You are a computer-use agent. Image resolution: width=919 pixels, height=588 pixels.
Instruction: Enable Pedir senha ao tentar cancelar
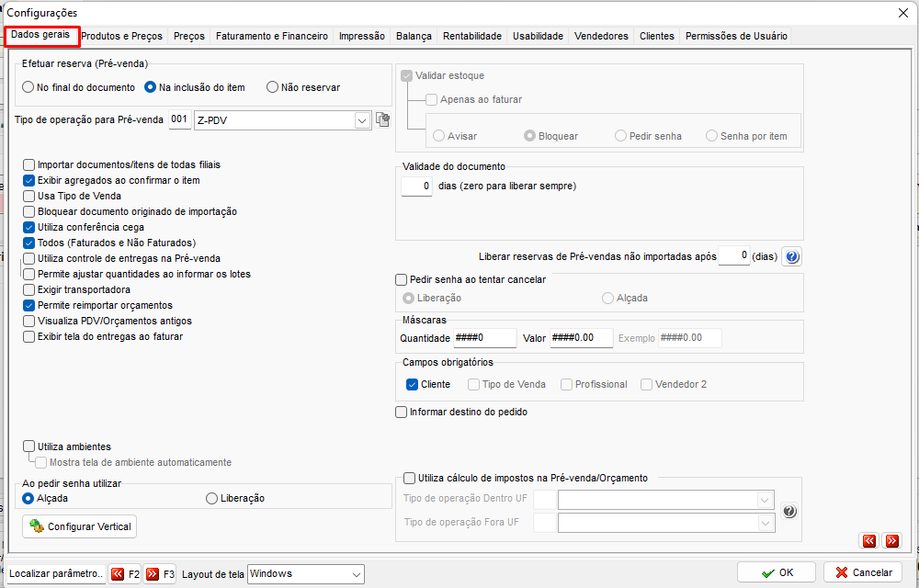point(402,280)
